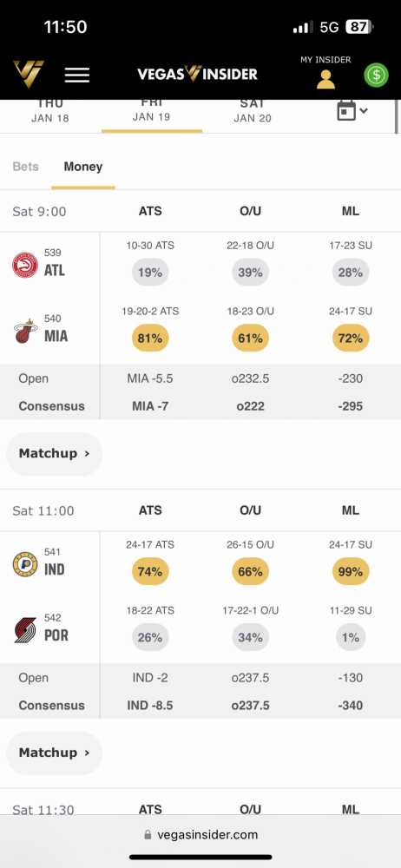
Task: Tap MIA 81% ATS percentage pill
Action: (150, 338)
